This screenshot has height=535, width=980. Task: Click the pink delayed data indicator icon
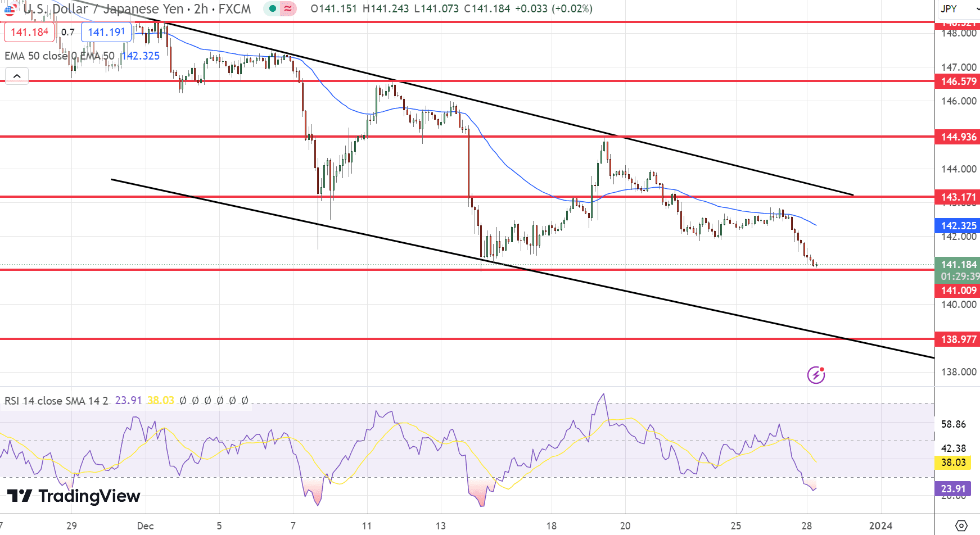point(288,8)
